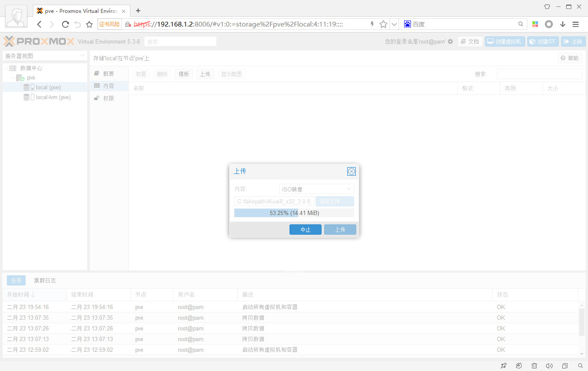Screen dimensions: 588x371
Task: Click the task log scrollbar
Action: [x=582, y=322]
